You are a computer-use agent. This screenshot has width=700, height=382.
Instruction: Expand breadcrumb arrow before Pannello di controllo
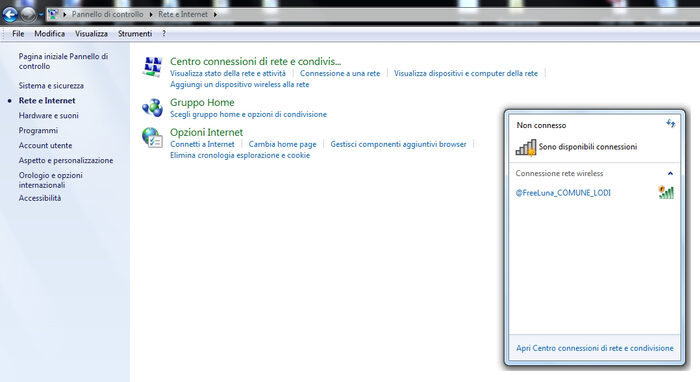click(65, 15)
